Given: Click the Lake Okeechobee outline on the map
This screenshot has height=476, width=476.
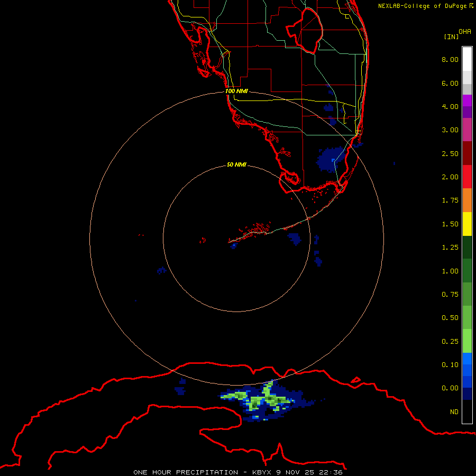Looking at the screenshot, I should [305, 31].
